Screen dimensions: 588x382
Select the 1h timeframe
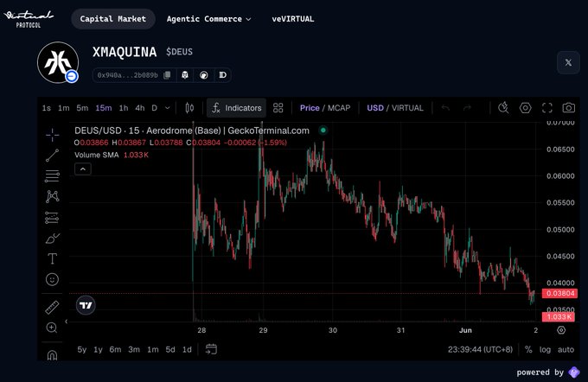(x=124, y=108)
